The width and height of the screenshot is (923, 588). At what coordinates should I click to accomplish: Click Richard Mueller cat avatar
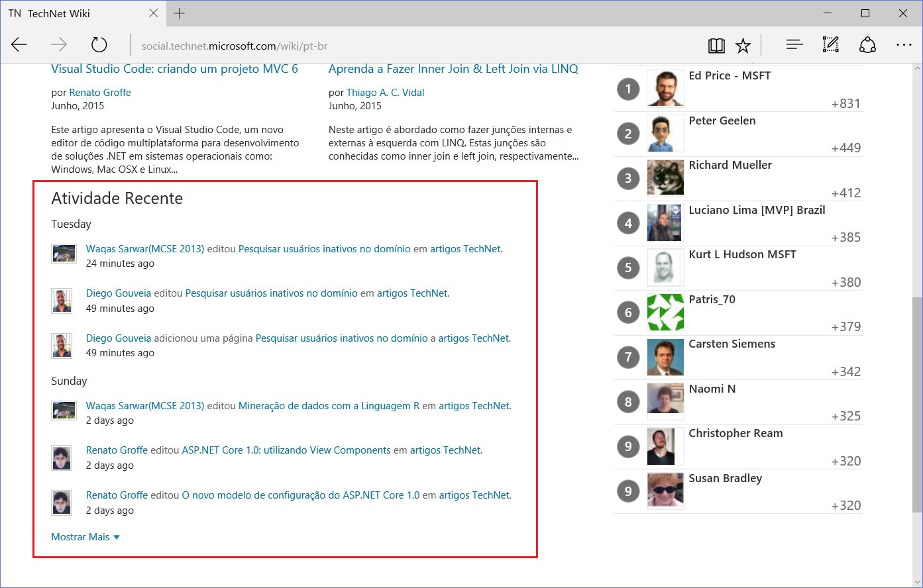[x=665, y=177]
